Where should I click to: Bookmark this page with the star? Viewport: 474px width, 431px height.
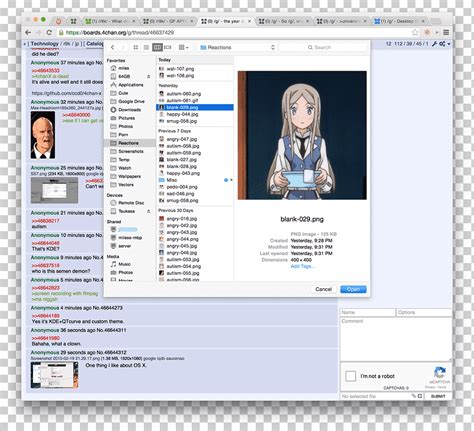click(x=415, y=32)
